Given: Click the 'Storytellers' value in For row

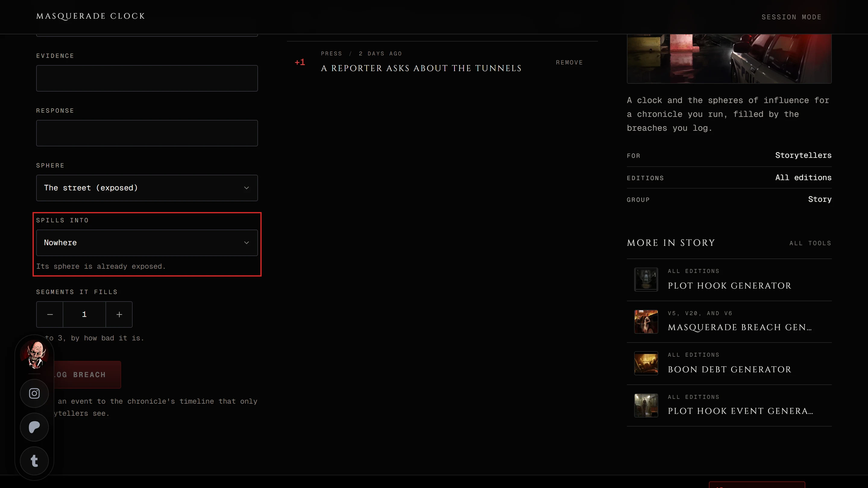Looking at the screenshot, I should (x=803, y=155).
